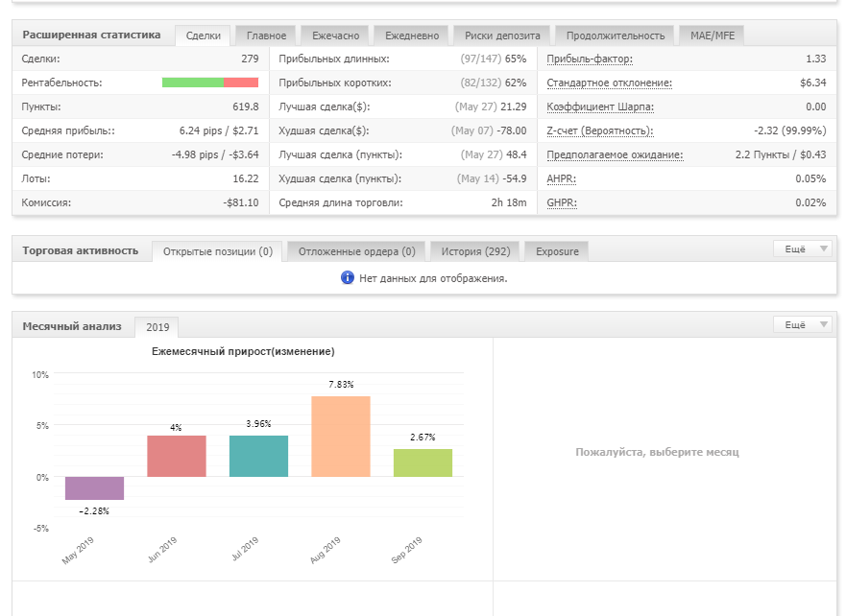Click the Средние потери value -4.98 pips

[195, 154]
